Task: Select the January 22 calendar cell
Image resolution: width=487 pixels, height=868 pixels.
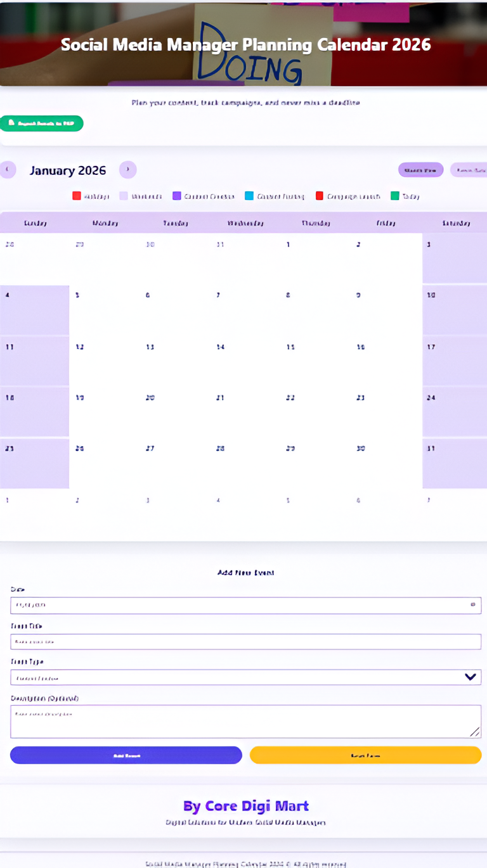Action: click(x=316, y=412)
